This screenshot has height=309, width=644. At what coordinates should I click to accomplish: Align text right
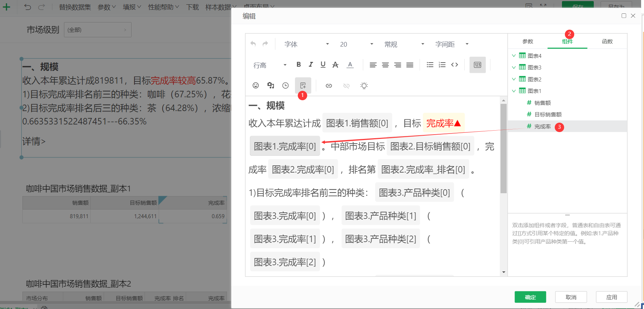tap(398, 65)
